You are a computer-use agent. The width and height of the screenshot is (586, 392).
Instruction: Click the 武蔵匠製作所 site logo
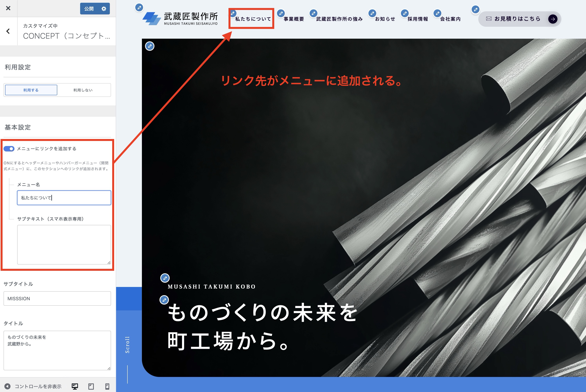click(x=180, y=19)
